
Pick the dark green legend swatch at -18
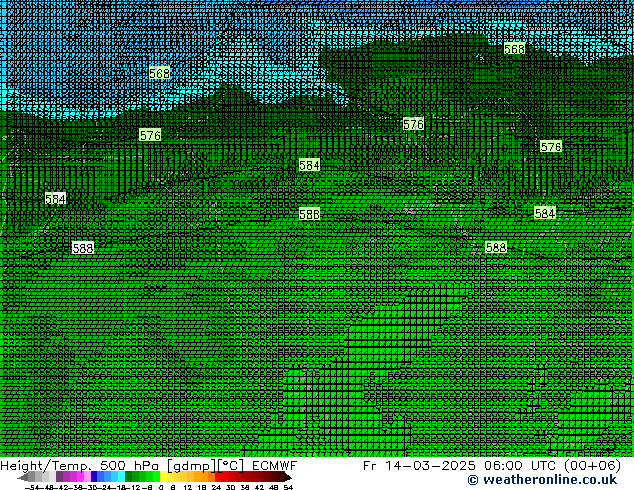click(129, 477)
